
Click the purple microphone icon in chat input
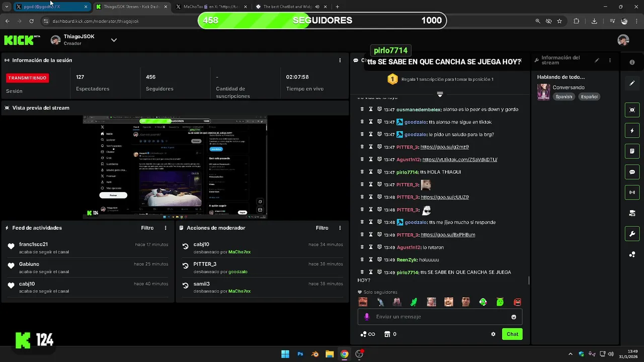point(367,317)
